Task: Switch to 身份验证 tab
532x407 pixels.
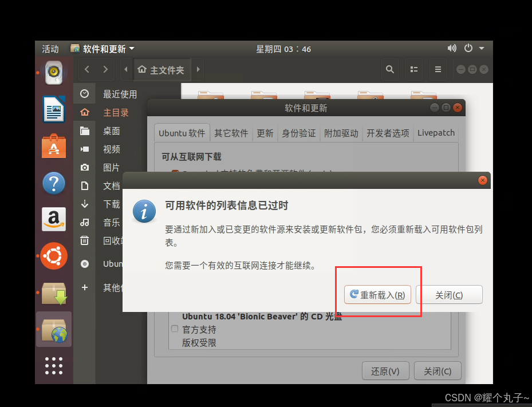Action: pyautogui.click(x=298, y=133)
